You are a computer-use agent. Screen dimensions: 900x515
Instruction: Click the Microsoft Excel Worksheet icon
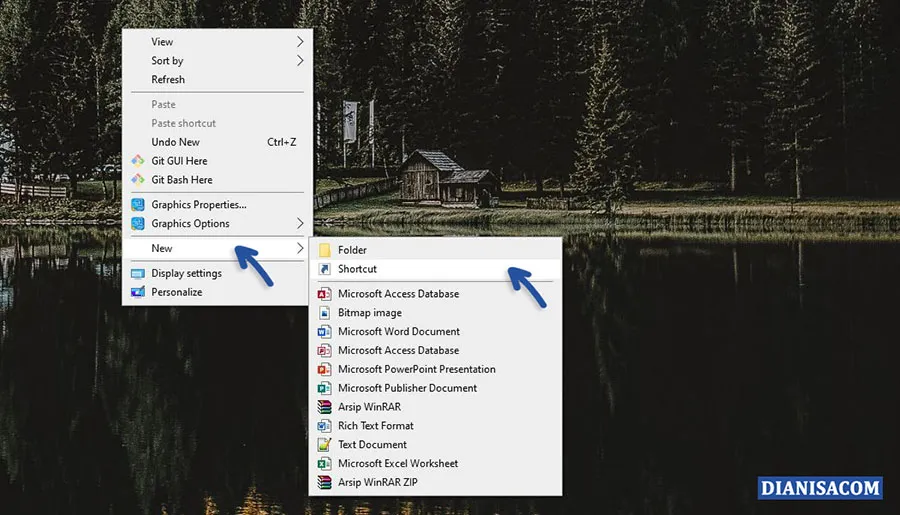[324, 464]
